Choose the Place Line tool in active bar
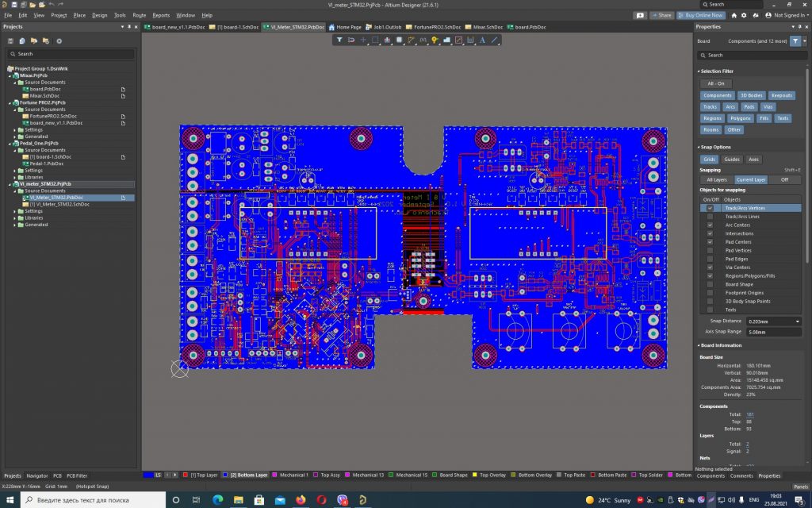Image resolution: width=812 pixels, height=508 pixels. [x=495, y=40]
